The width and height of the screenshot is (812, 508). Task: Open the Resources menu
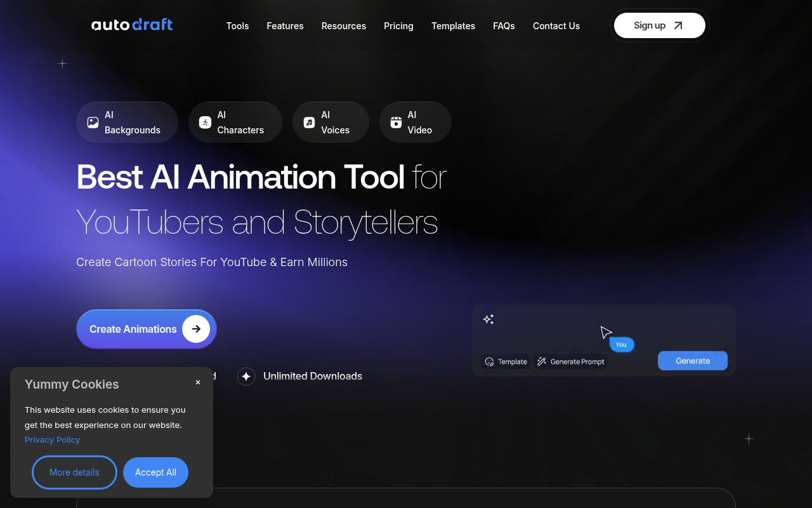pyautogui.click(x=343, y=26)
